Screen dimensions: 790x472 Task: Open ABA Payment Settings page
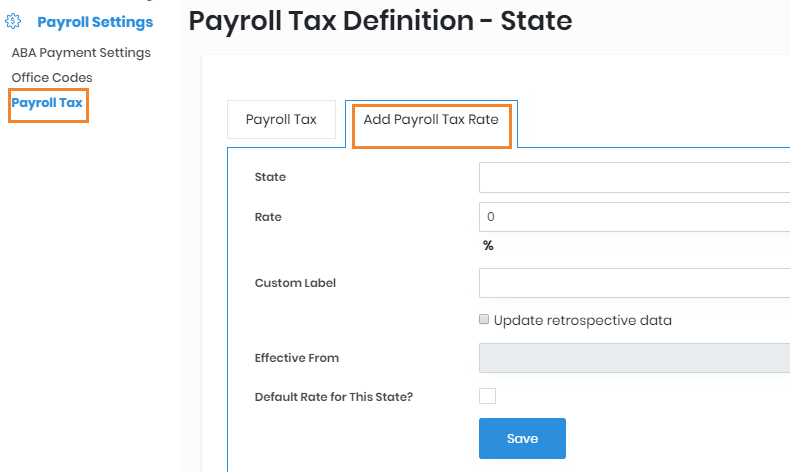[x=81, y=52]
